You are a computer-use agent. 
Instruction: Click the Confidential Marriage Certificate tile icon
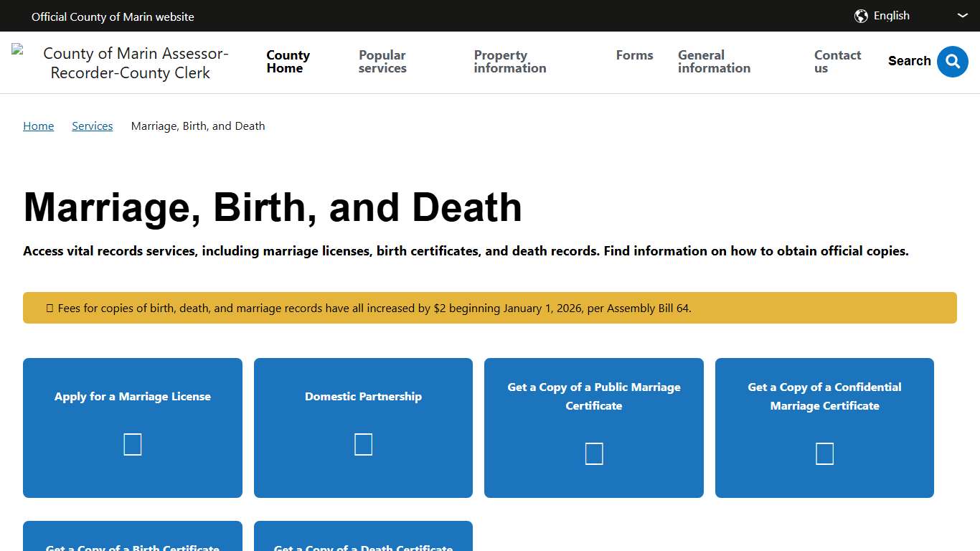coord(824,453)
